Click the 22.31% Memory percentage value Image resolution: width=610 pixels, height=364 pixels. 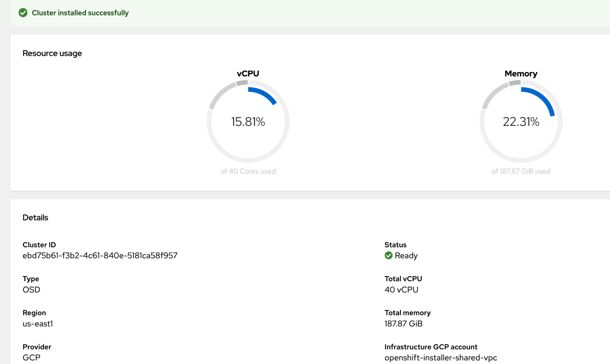[x=521, y=121]
